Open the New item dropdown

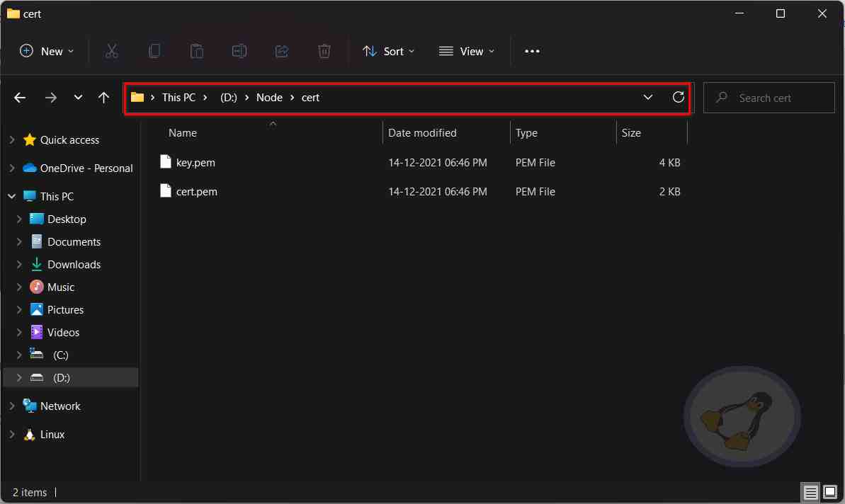click(46, 51)
